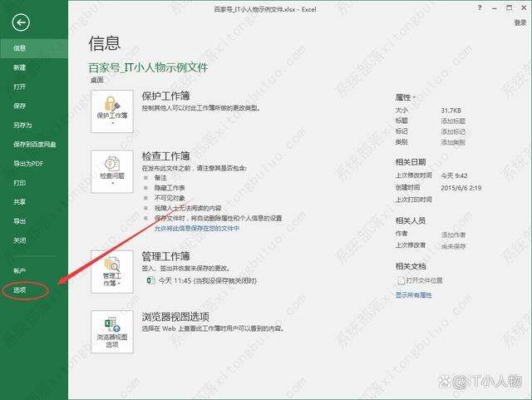Click the 尚未保存 last modifier value
The height and width of the screenshot is (400, 532).
(453, 246)
